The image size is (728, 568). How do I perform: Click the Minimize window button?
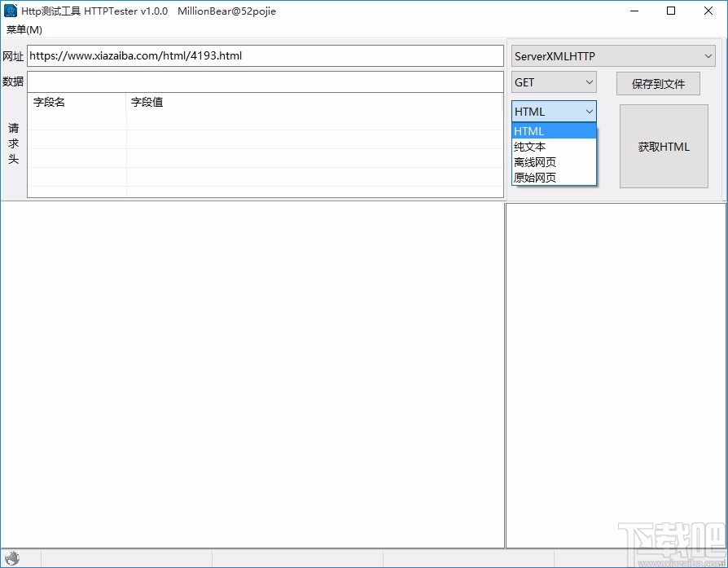tap(633, 11)
